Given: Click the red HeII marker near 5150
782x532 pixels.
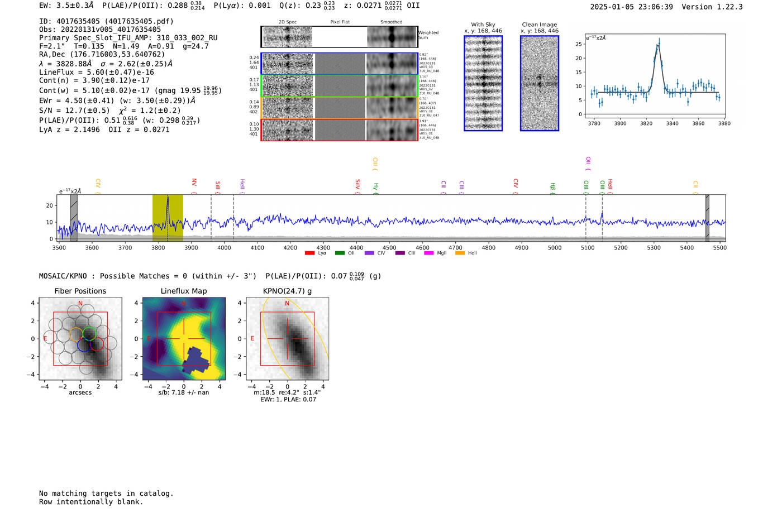Looking at the screenshot, I should coord(610,186).
